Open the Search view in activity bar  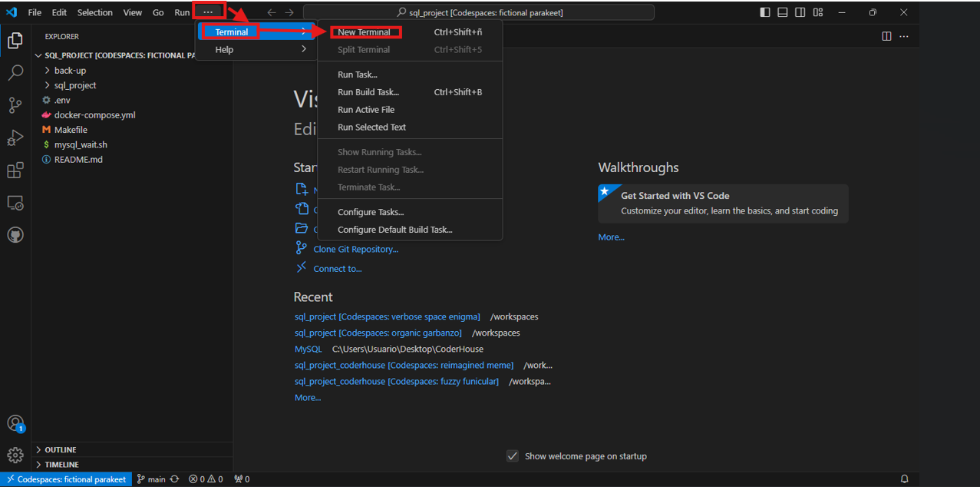coord(15,73)
